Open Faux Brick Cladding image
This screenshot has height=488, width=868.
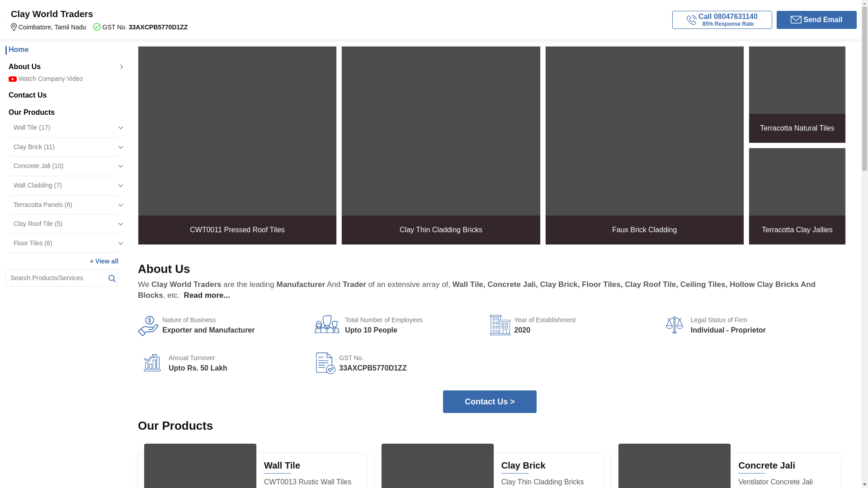(x=644, y=145)
